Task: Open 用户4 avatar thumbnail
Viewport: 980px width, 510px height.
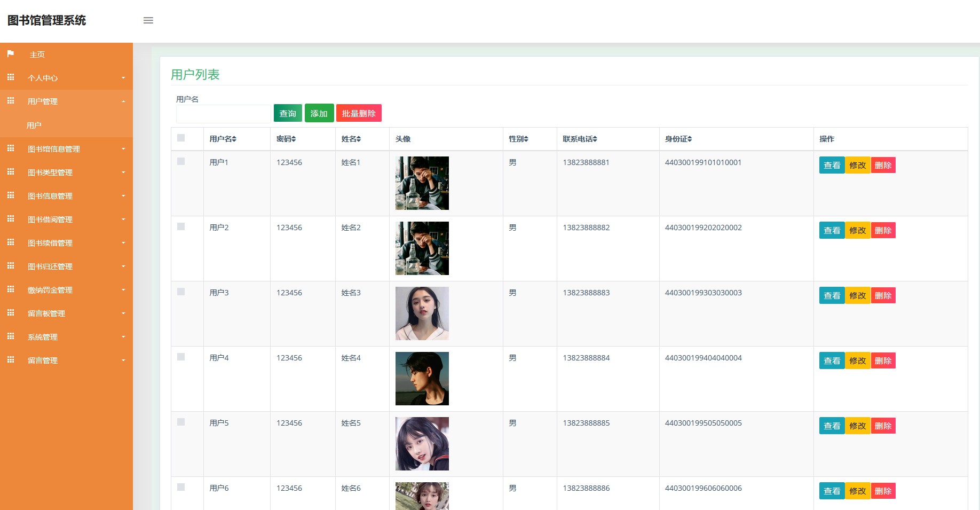Action: click(422, 379)
